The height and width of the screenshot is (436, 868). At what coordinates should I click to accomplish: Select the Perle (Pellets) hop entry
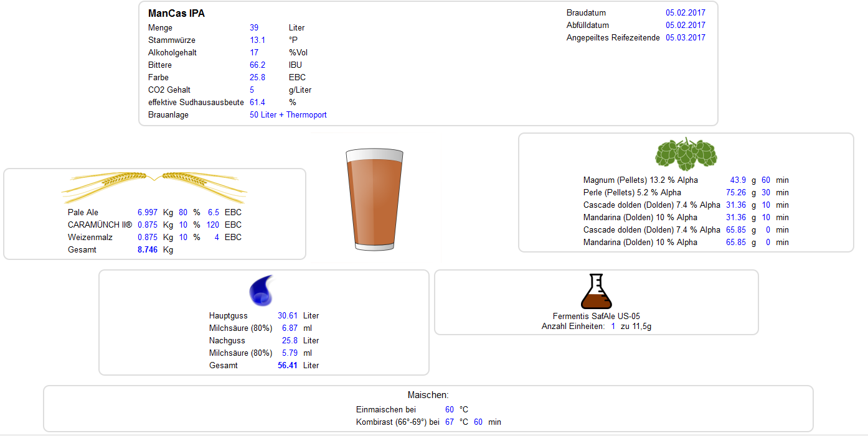click(x=632, y=193)
